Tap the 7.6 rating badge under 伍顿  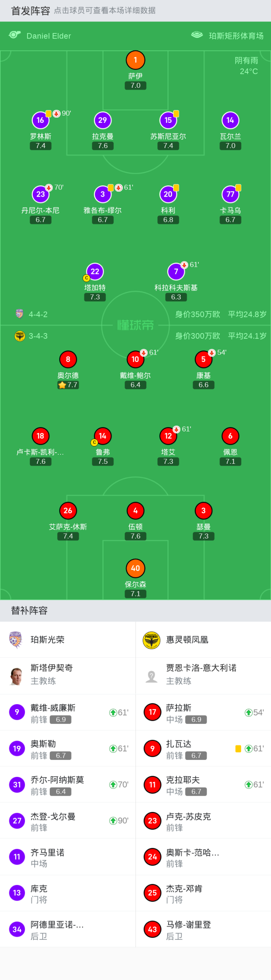[x=135, y=536]
